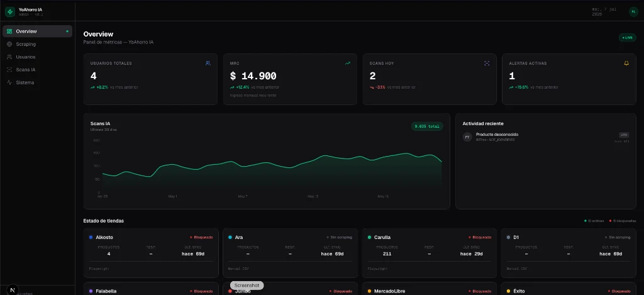Click the trending-up icon on the MRC card
This screenshot has height=295, width=644.
347,64
